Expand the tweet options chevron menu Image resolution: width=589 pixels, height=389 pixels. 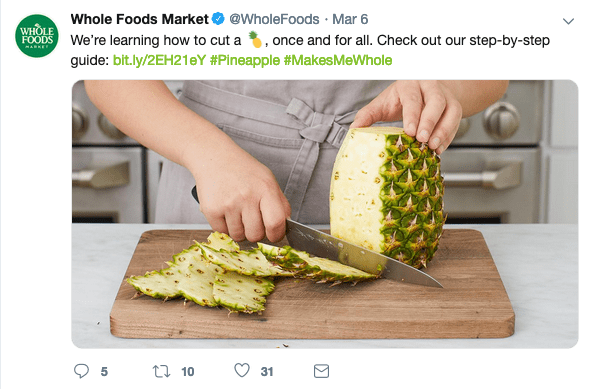click(568, 21)
